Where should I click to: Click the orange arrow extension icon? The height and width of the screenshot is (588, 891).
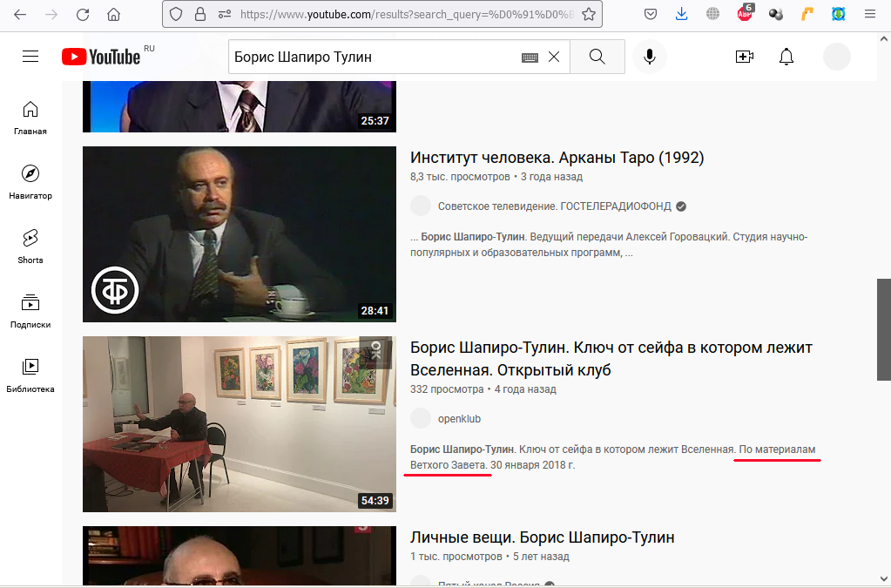point(807,14)
